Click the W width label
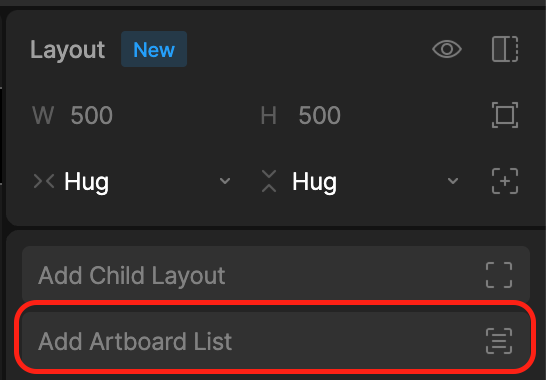This screenshot has width=546, height=380. tap(43, 115)
